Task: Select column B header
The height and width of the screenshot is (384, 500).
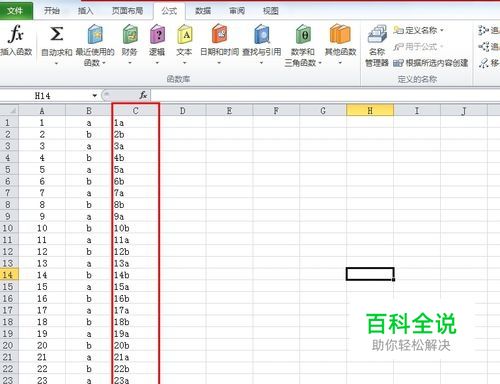Action: click(89, 110)
